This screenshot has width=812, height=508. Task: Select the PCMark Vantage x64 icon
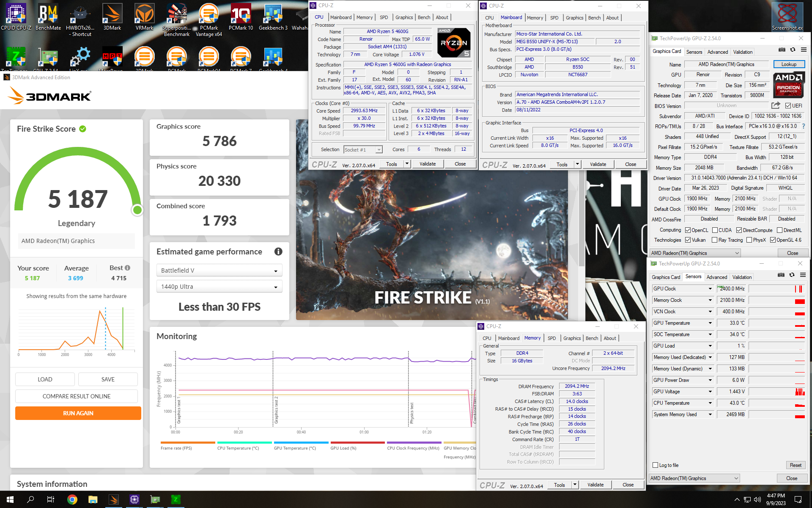pos(209,19)
